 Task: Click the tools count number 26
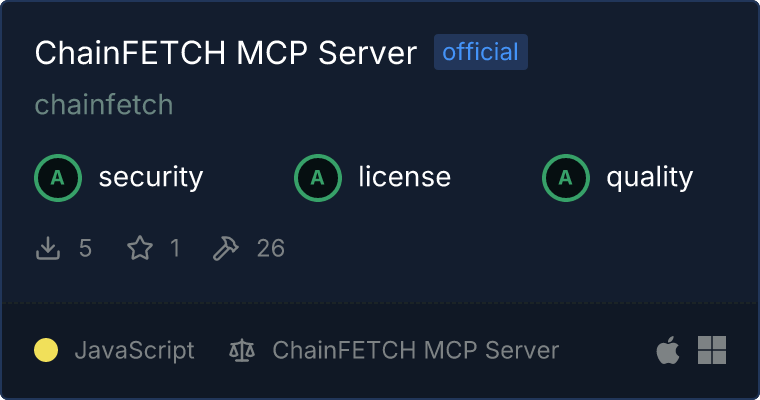click(x=271, y=248)
